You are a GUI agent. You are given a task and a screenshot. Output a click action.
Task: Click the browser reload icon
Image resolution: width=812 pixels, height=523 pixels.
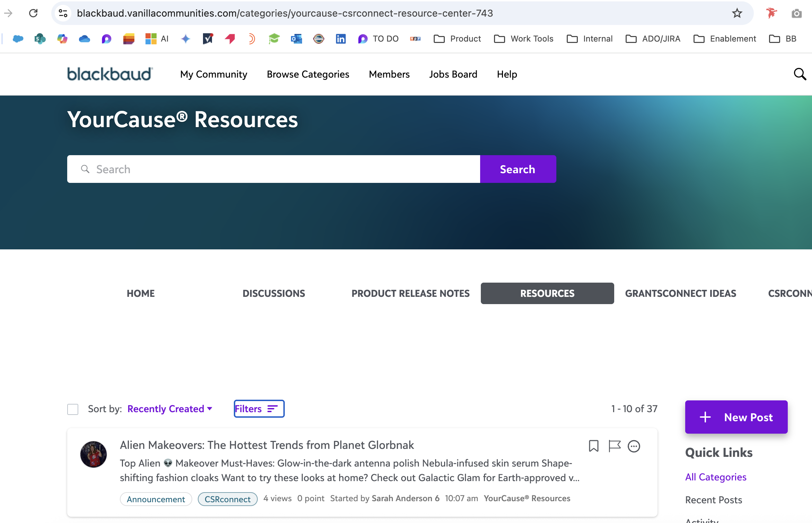coord(33,13)
